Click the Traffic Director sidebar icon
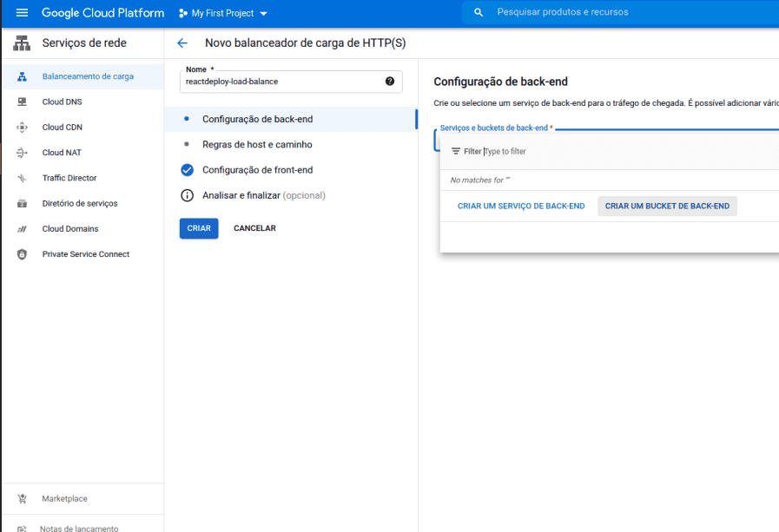The height and width of the screenshot is (532, 779). click(23, 178)
